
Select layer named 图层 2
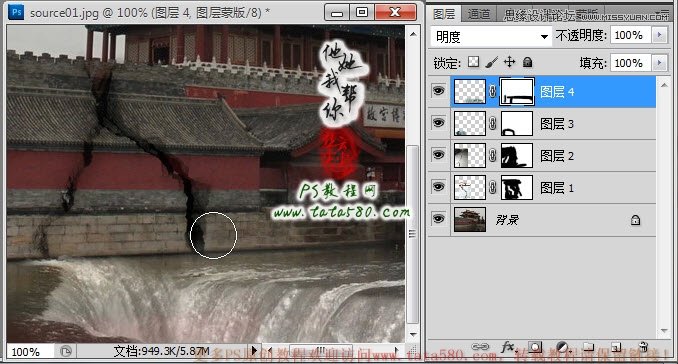[x=557, y=156]
